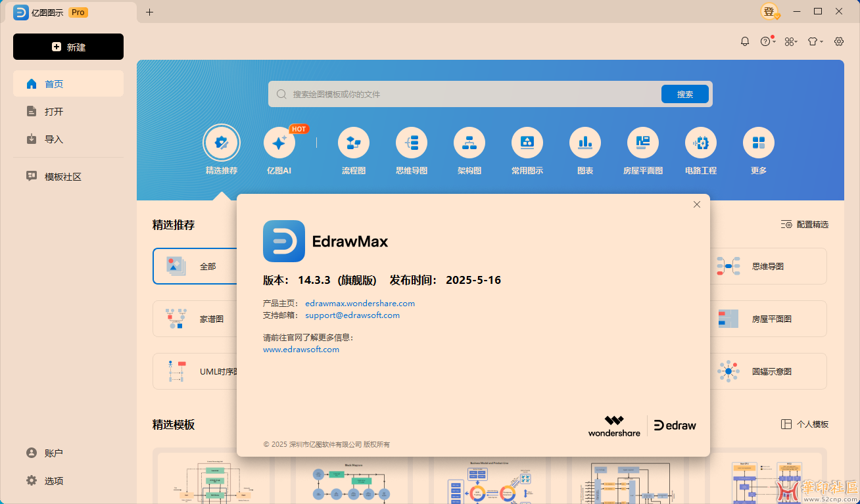
Task: Click the 更多 (More) categories icon
Action: 758,143
